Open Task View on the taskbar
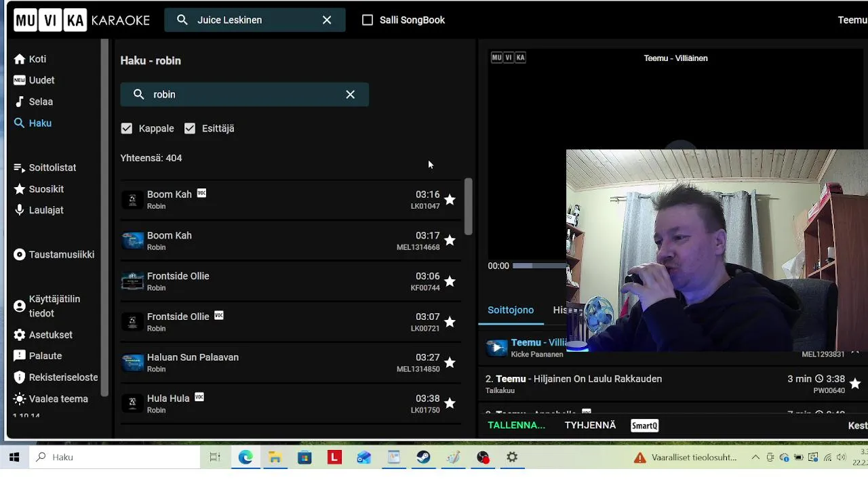The width and height of the screenshot is (868, 488). [215, 457]
